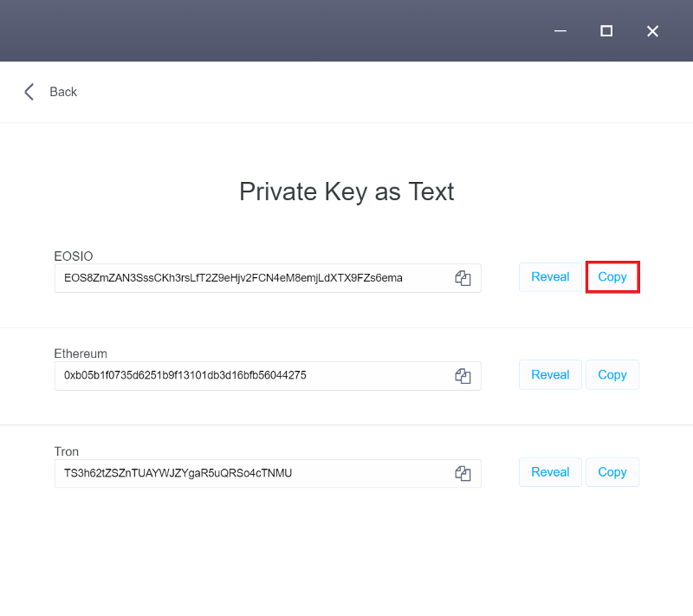Select the EOSIO key text field
Screen dimensions: 693x616
pos(268,278)
